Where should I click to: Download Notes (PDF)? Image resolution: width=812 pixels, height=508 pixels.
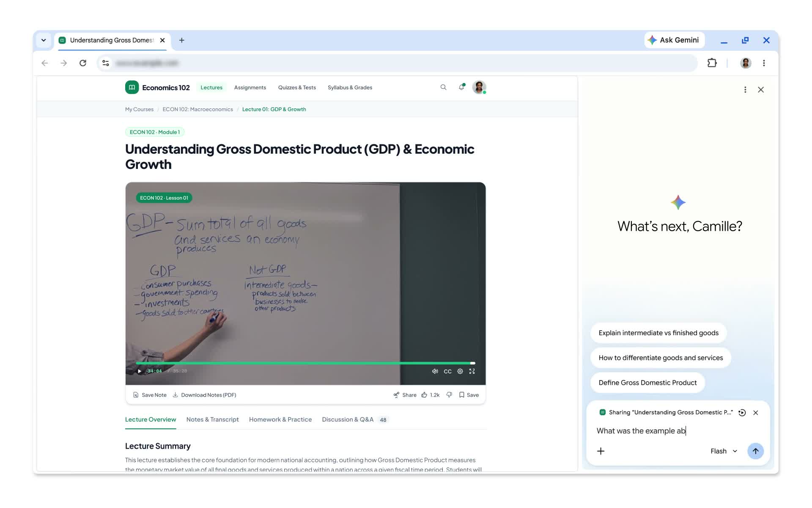tap(204, 395)
